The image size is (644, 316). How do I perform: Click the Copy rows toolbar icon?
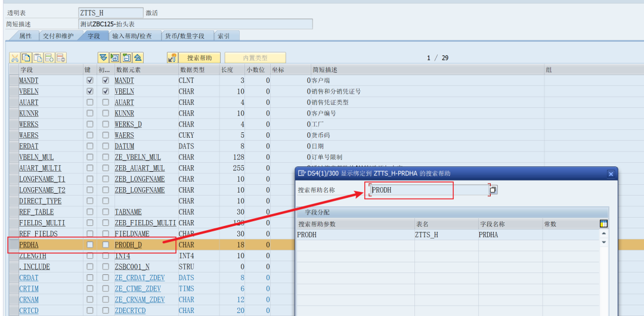pos(26,58)
